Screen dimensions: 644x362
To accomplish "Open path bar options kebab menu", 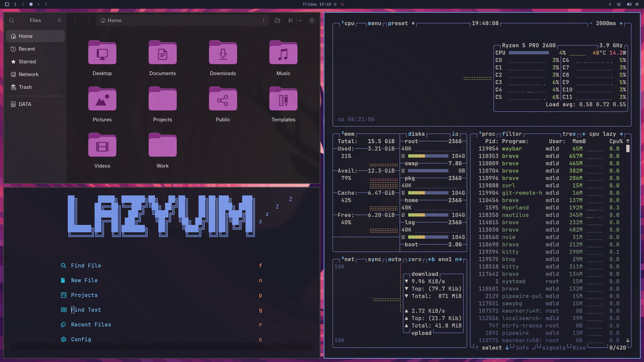I will (x=264, y=20).
